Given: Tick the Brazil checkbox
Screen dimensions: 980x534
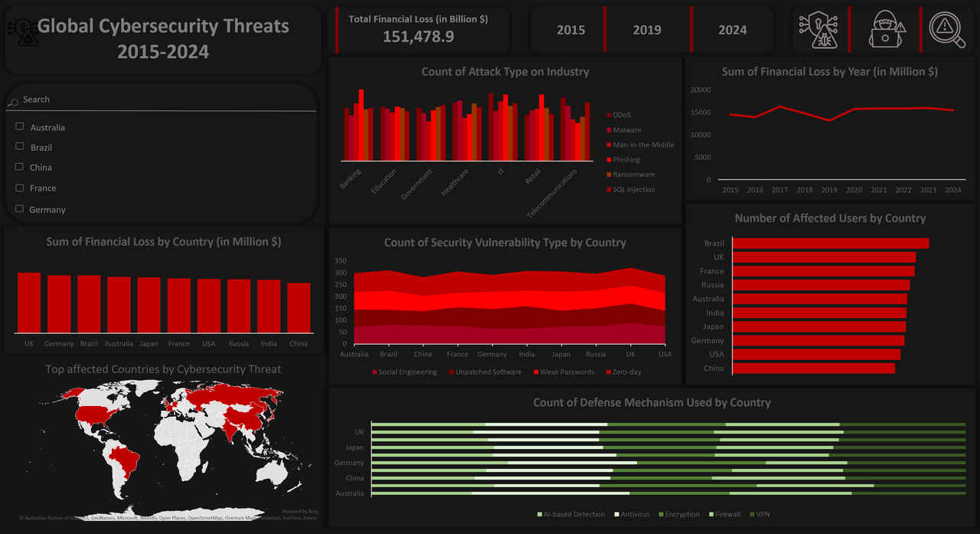Looking at the screenshot, I should (x=20, y=146).
